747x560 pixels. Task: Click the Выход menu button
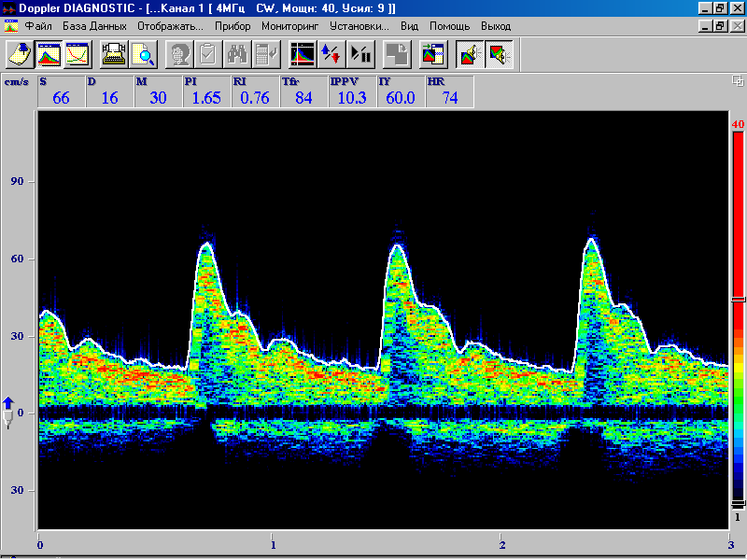pos(496,26)
